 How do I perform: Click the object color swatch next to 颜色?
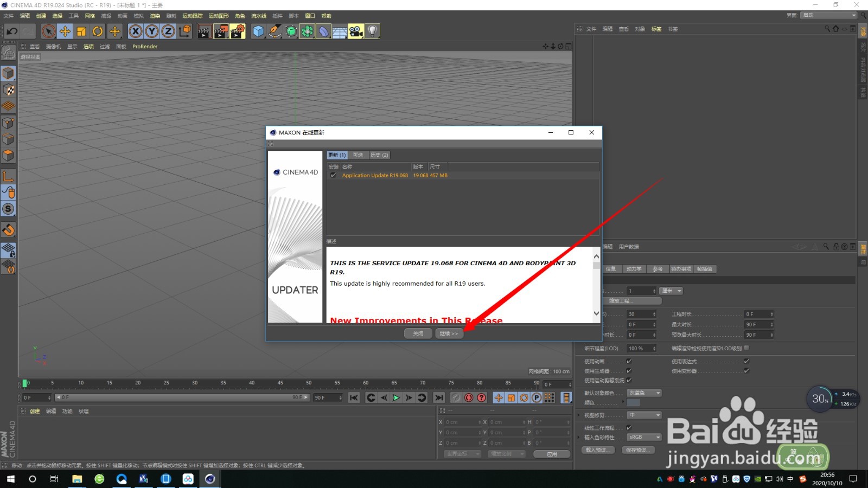[633, 402]
